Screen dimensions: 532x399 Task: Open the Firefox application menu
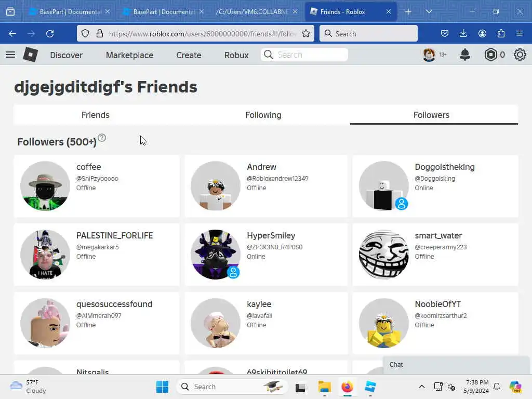coord(520,33)
